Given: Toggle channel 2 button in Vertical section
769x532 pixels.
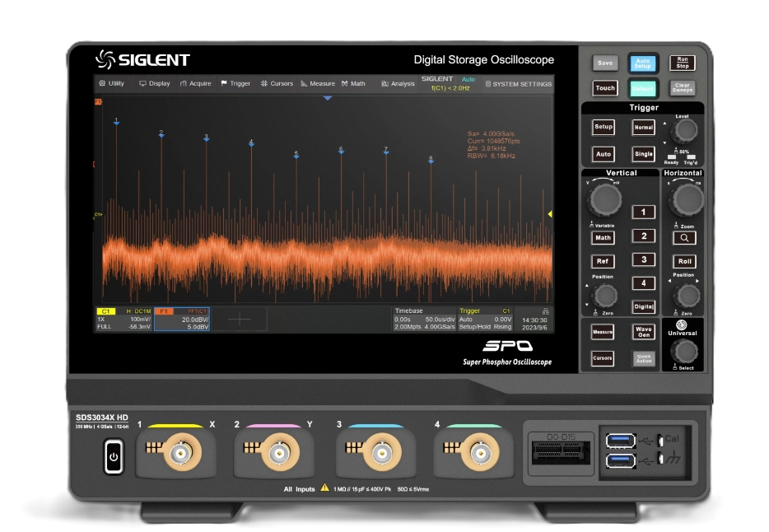Looking at the screenshot, I should 643,236.
